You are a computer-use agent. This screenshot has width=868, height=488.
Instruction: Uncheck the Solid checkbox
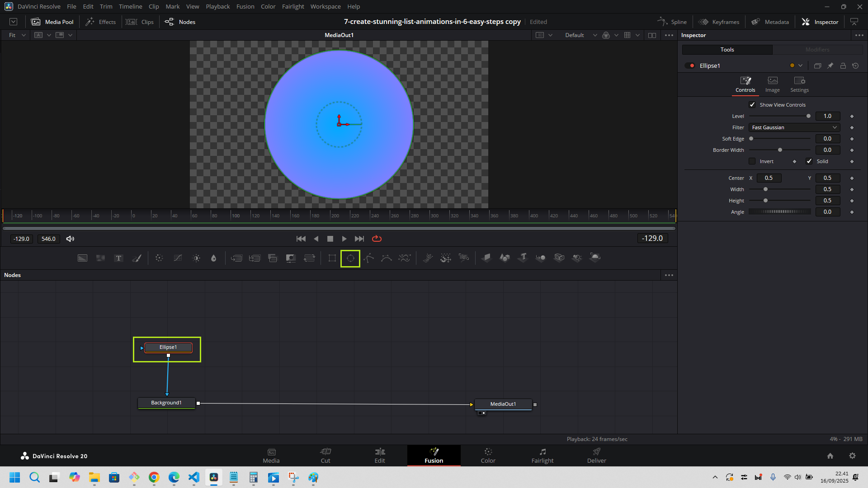pos(809,161)
